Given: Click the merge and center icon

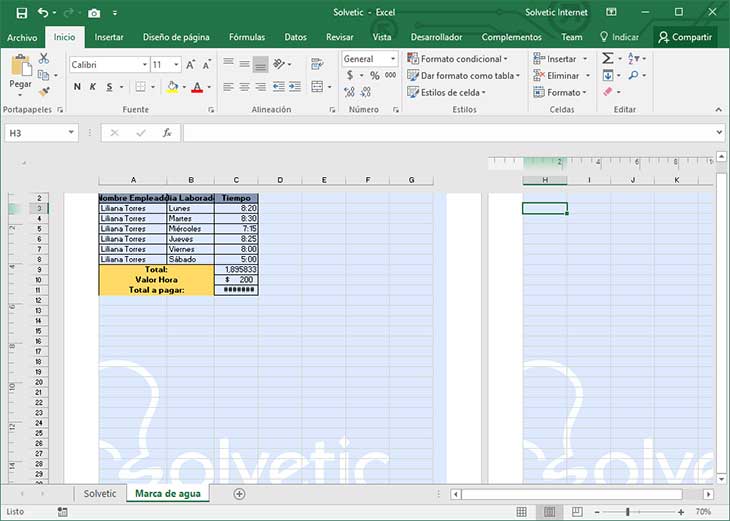Looking at the screenshot, I should click(x=317, y=87).
